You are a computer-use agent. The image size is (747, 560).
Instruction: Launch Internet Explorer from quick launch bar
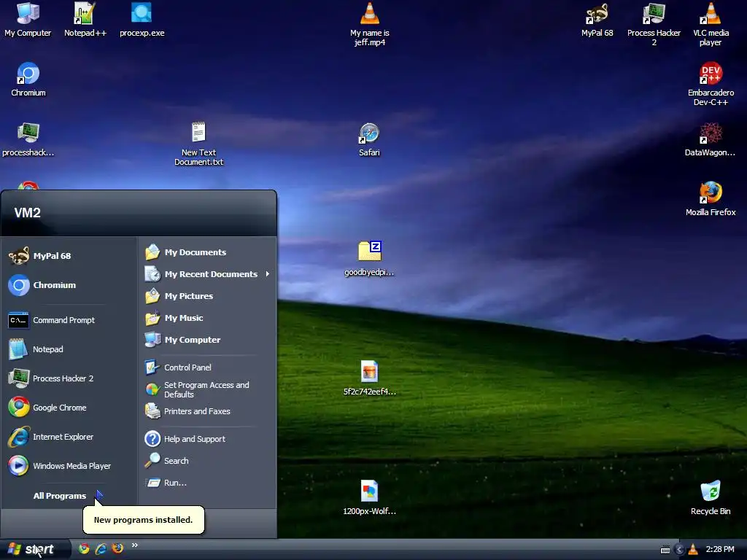(x=101, y=548)
